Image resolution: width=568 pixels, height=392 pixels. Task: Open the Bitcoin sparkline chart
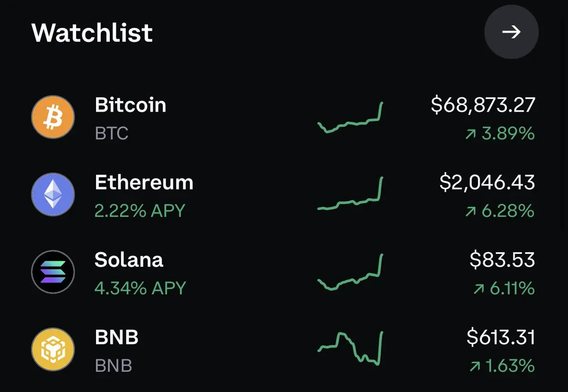coord(350,117)
